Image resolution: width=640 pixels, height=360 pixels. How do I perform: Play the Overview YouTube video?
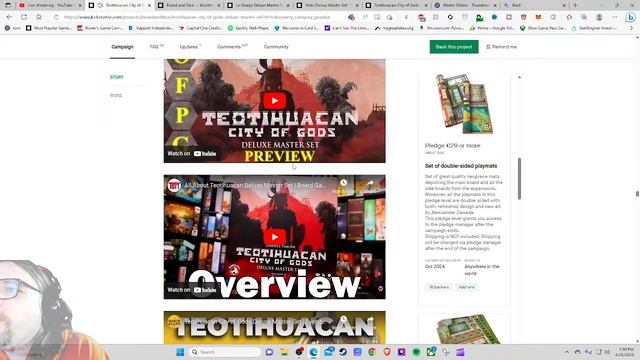[x=274, y=237]
